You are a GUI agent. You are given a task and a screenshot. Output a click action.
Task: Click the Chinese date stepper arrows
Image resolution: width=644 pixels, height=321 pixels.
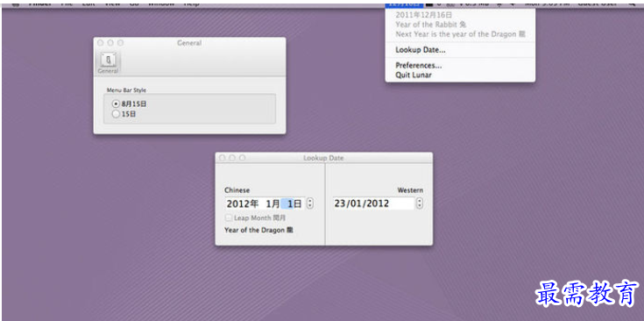[310, 203]
